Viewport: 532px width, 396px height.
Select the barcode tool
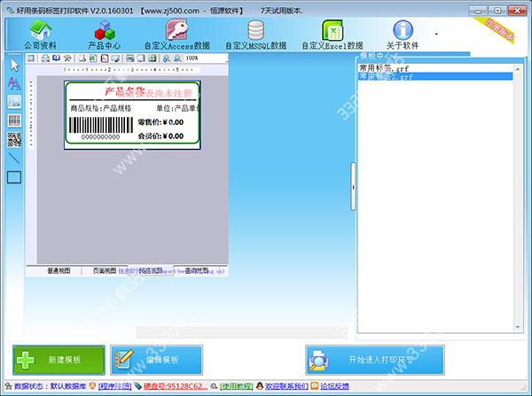point(13,120)
